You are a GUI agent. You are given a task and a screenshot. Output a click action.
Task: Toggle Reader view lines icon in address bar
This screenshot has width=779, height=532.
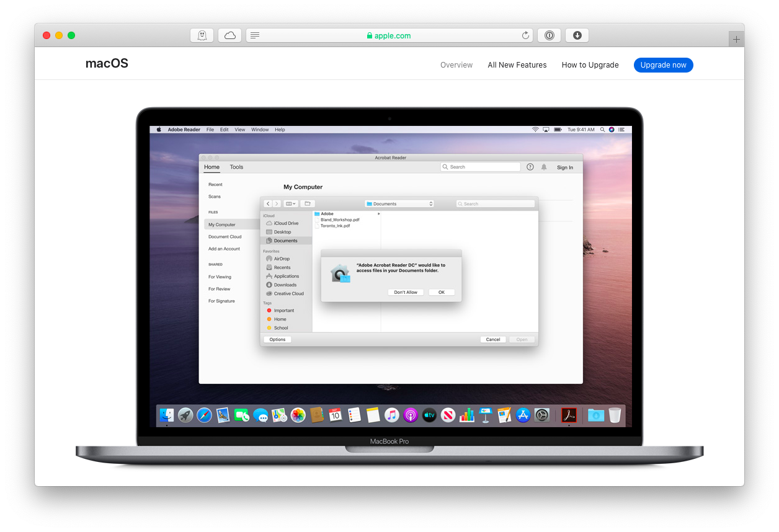(255, 35)
